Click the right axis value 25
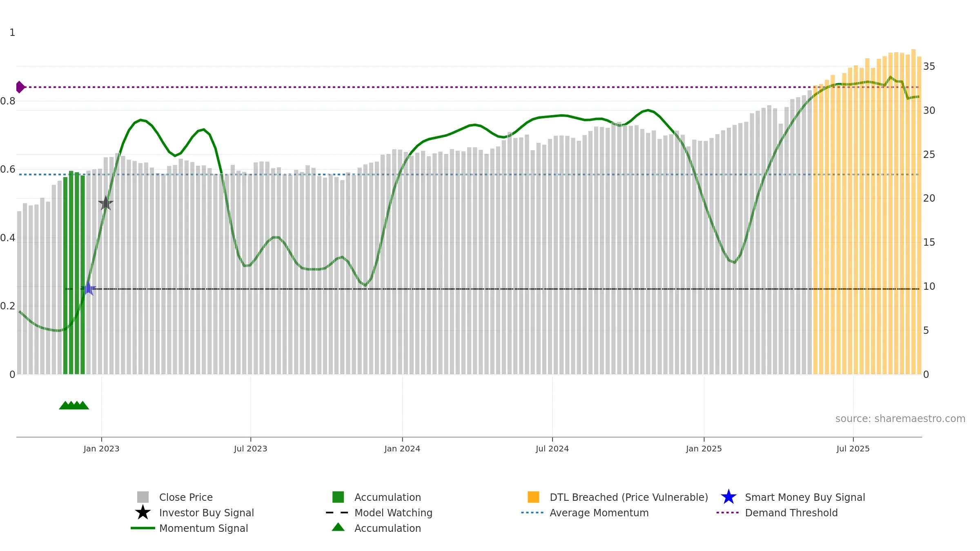 929,154
